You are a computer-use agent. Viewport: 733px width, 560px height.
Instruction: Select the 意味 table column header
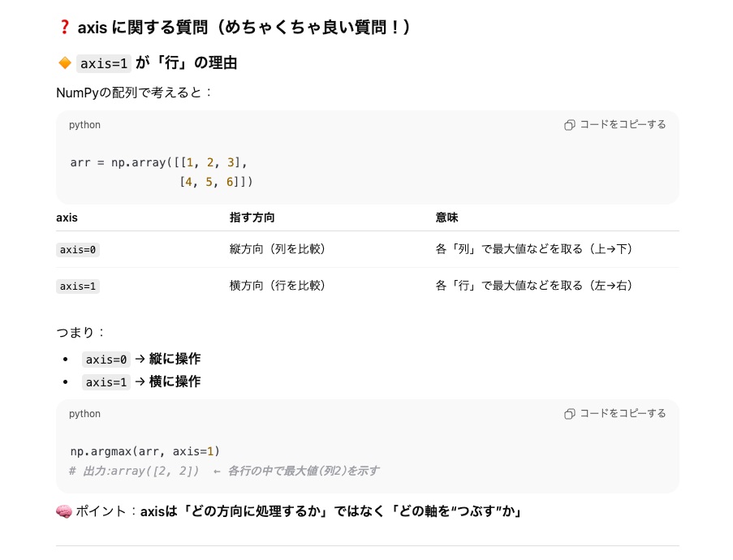point(446,218)
